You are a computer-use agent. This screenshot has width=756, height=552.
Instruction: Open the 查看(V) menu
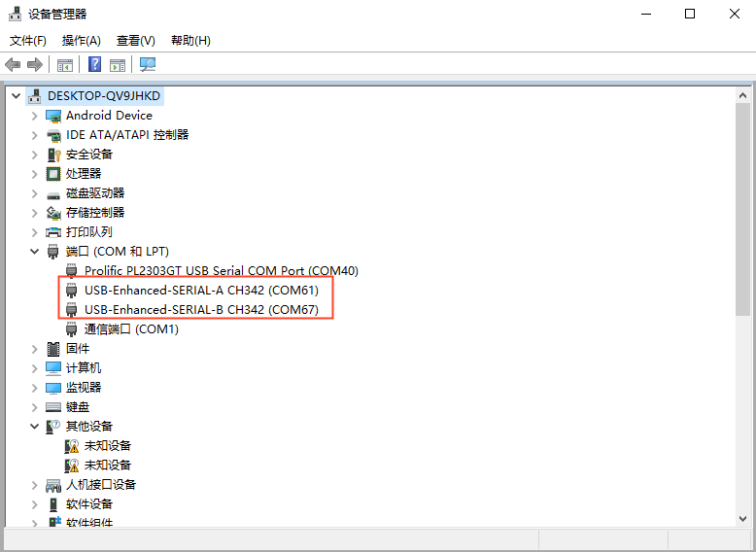tap(135, 41)
